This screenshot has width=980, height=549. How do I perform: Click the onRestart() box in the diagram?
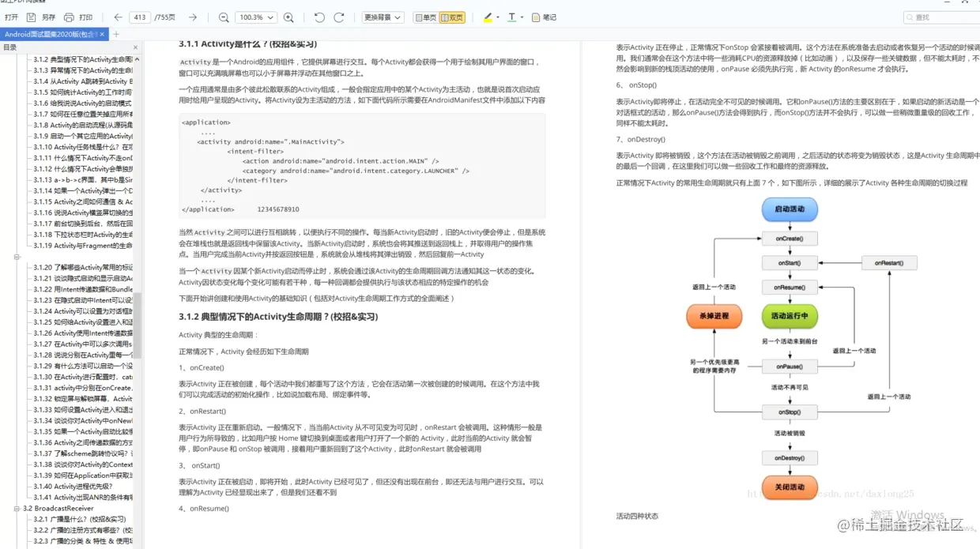click(889, 263)
